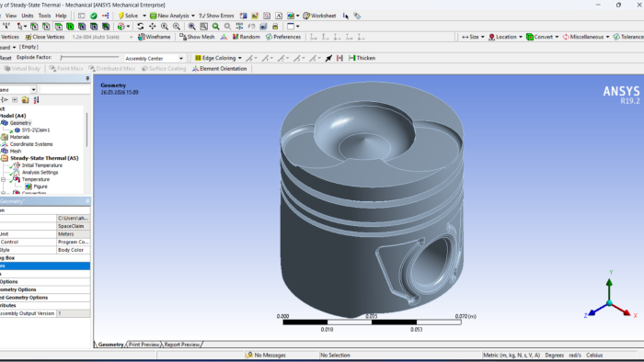Screen dimensions: 644x362
Task: Open the Help menu
Action: click(61, 16)
